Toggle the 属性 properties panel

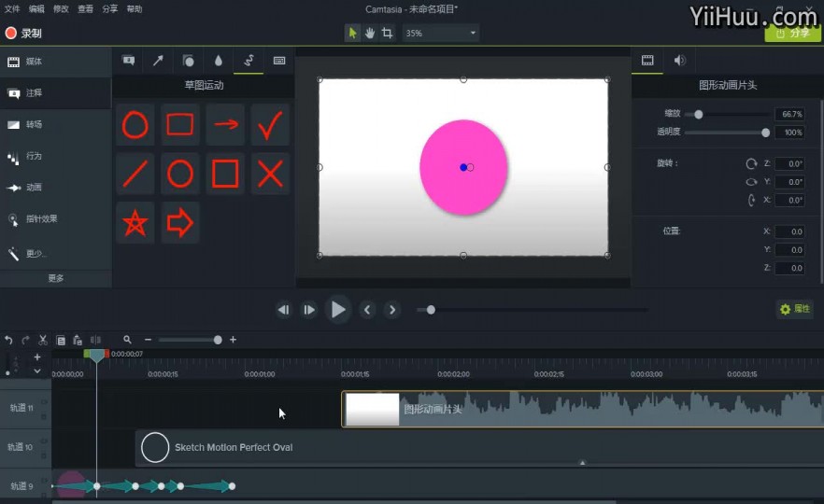[794, 309]
